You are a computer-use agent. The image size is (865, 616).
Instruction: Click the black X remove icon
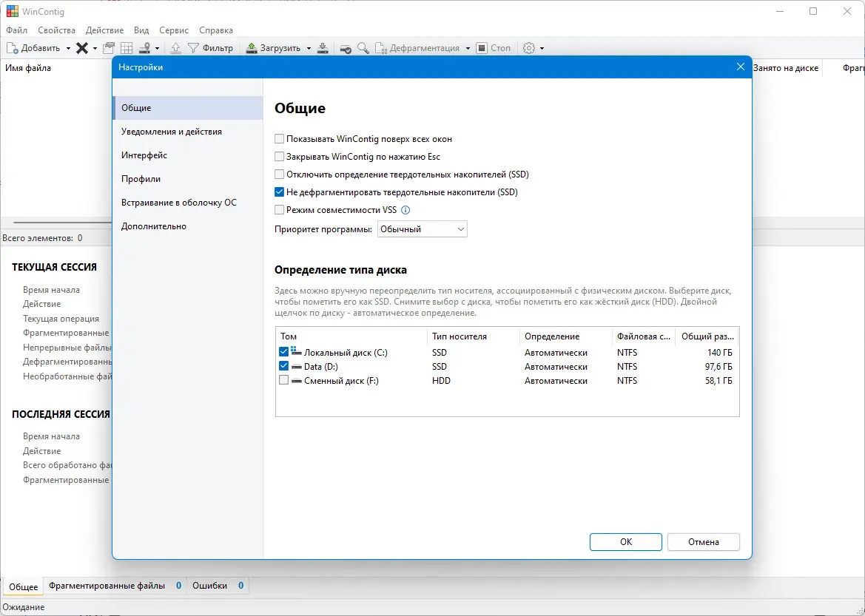point(82,48)
